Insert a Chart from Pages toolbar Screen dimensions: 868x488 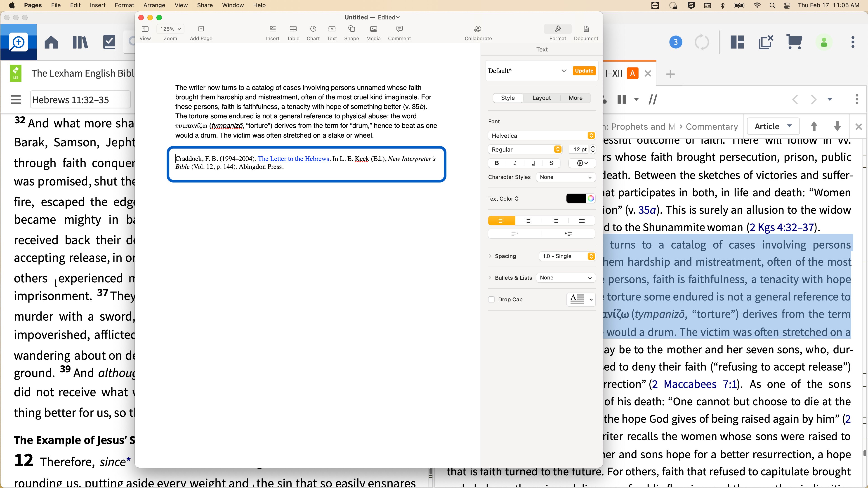tap(313, 33)
